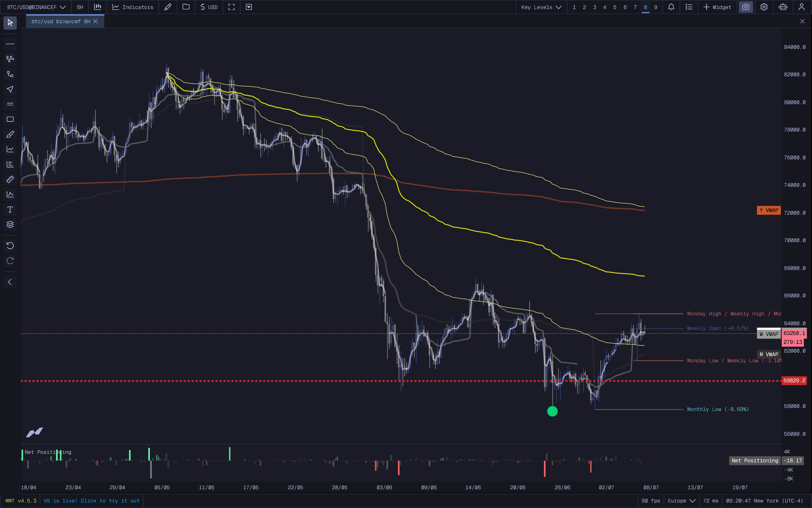Select the multi-point path tool
Viewport: 812px width, 508px height.
pos(10,59)
